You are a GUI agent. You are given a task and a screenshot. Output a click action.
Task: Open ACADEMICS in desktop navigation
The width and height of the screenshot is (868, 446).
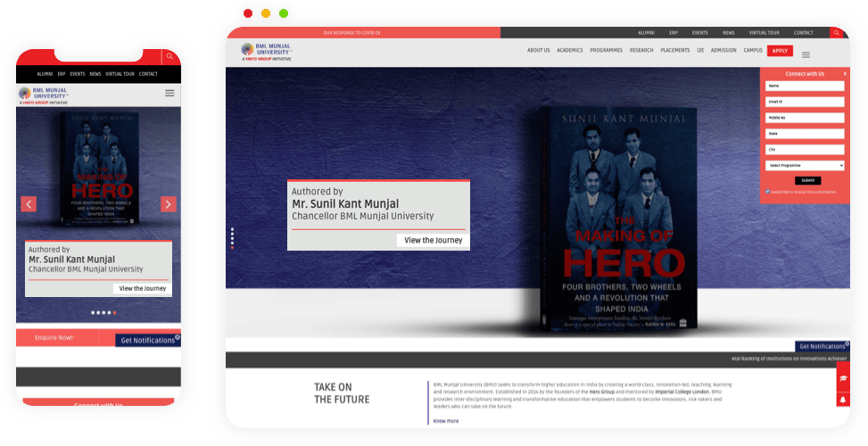tap(570, 50)
